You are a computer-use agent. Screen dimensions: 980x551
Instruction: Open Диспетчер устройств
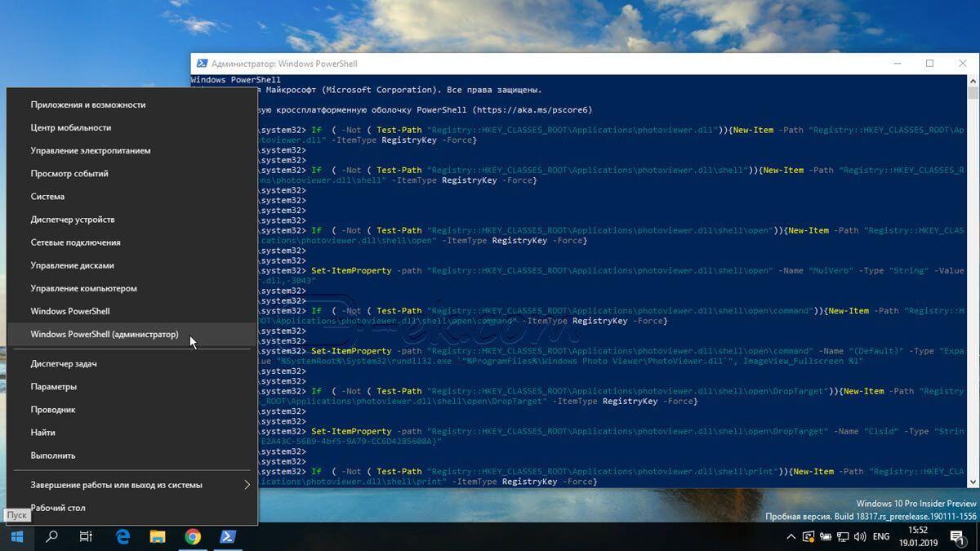point(132,219)
